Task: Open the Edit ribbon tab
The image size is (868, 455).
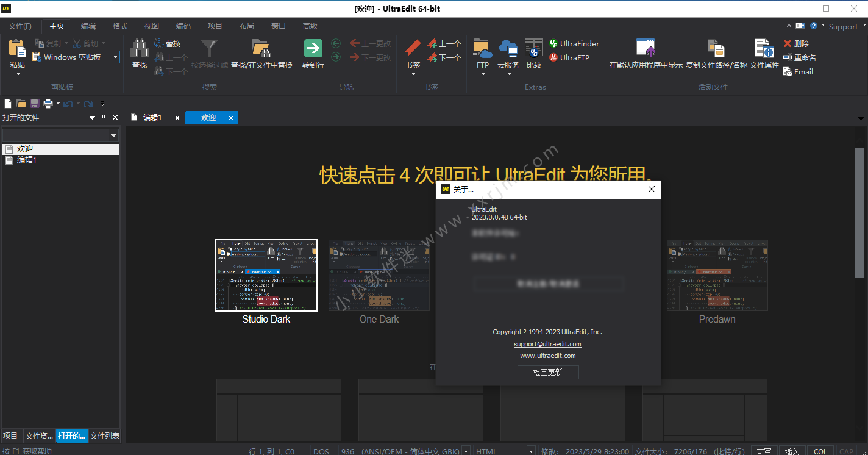Action: coord(88,26)
